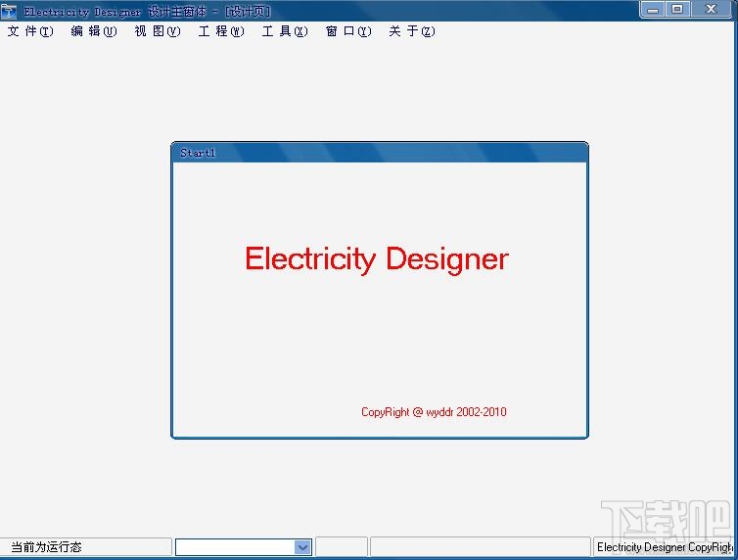This screenshot has width=738, height=560.
Task: Click the CopyRight @ wyddr 2002-2010 text
Action: (x=434, y=412)
